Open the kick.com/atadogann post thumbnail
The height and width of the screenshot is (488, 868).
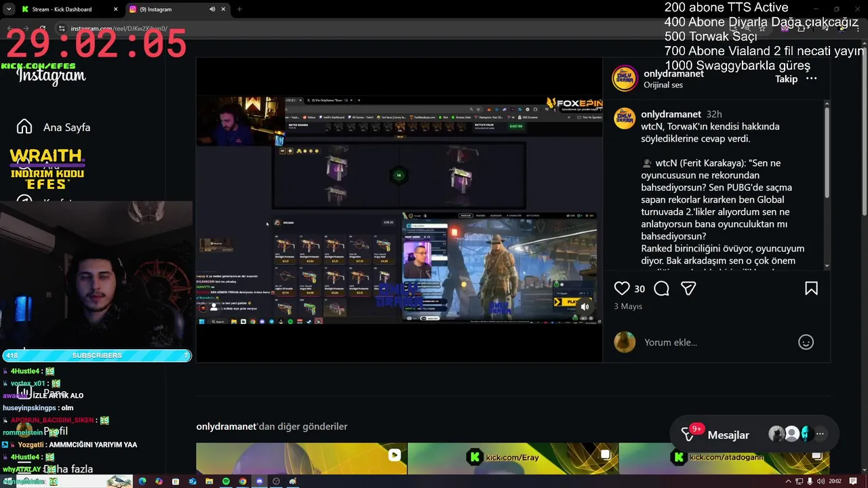(724, 459)
